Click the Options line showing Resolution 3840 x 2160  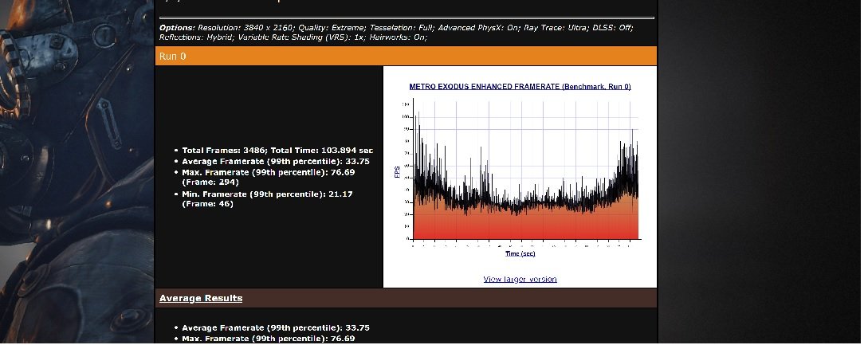pos(396,27)
